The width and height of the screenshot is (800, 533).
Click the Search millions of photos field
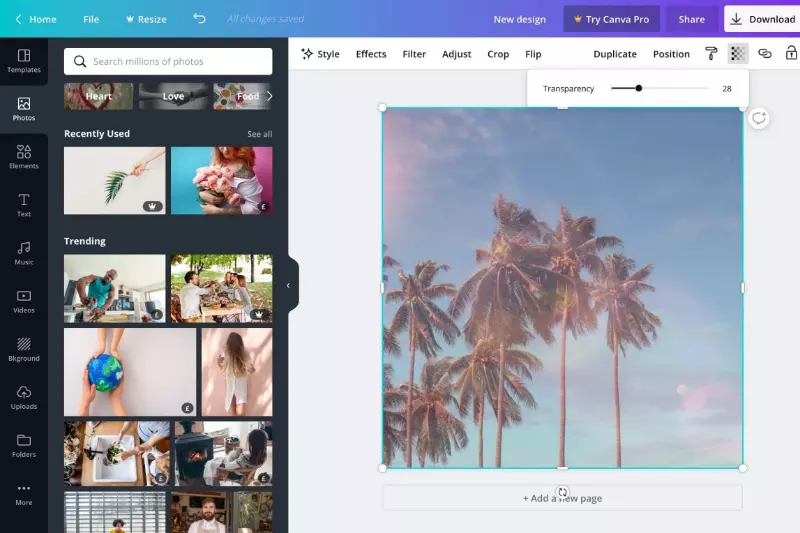[168, 62]
